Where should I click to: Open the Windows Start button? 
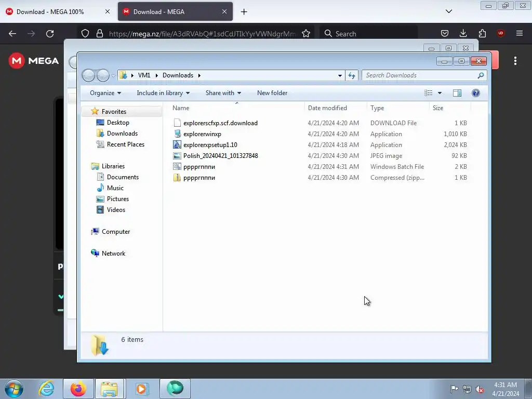point(14,389)
